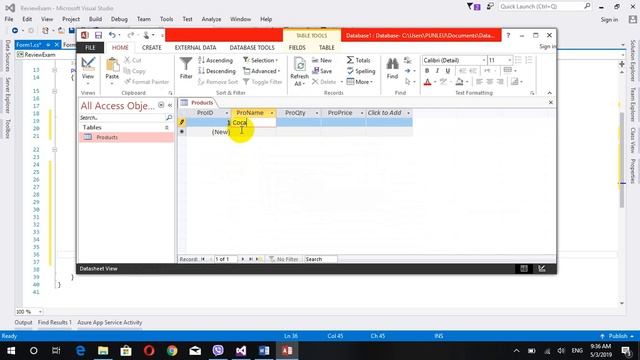Toggle the Totals row

click(358, 60)
